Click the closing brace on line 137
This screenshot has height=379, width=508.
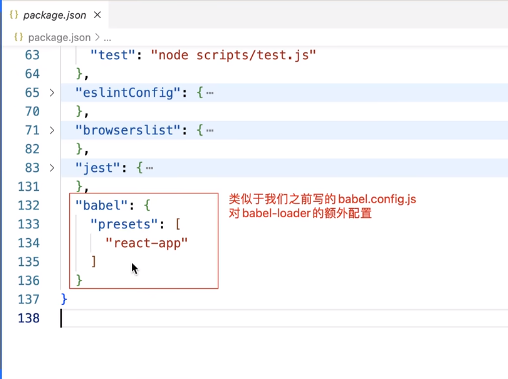(x=64, y=299)
